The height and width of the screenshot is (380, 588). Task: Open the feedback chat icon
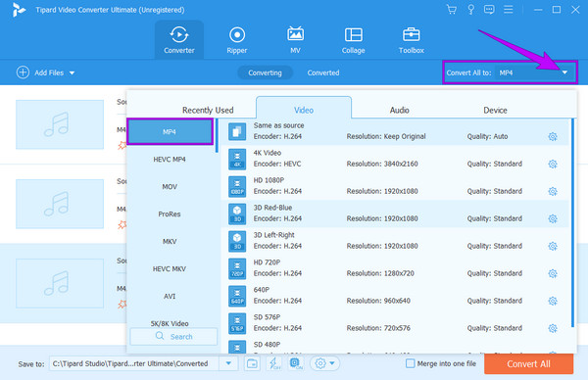tap(489, 10)
